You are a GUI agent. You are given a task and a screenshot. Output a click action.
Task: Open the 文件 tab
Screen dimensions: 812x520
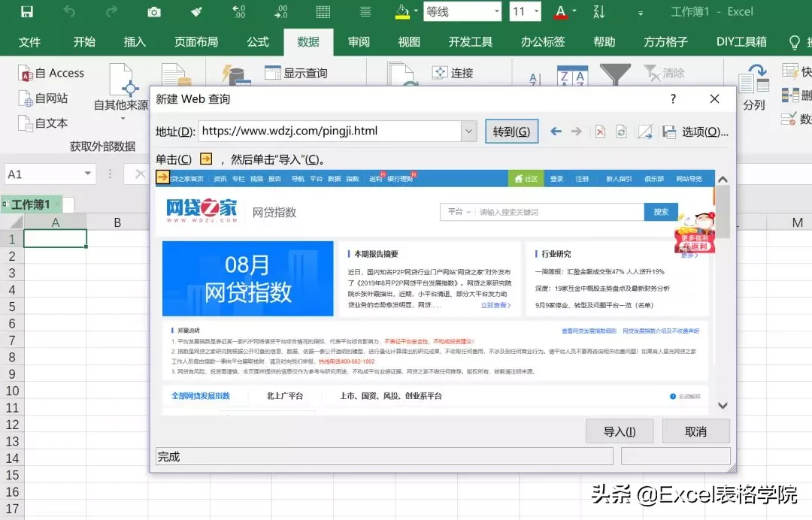(29, 42)
